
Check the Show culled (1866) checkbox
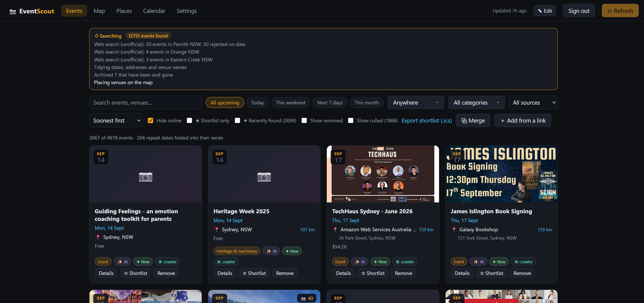[351, 121]
